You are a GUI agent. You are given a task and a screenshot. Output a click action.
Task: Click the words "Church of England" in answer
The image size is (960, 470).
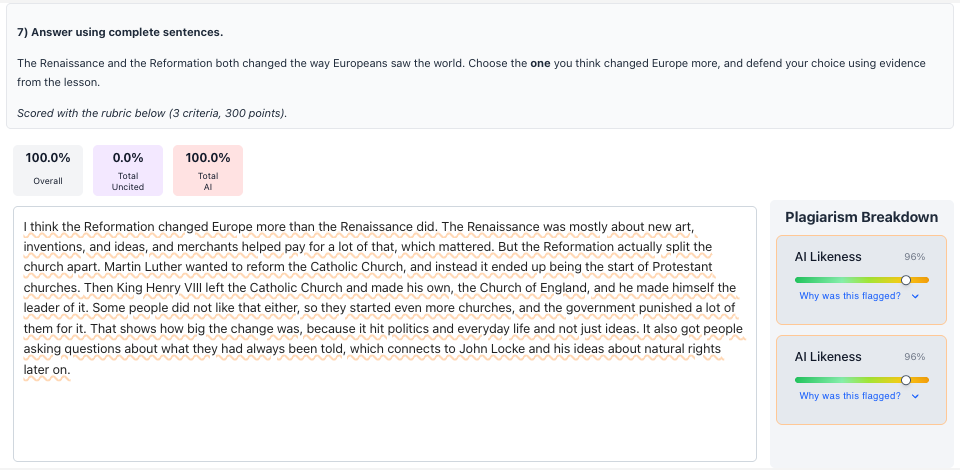[x=532, y=288]
